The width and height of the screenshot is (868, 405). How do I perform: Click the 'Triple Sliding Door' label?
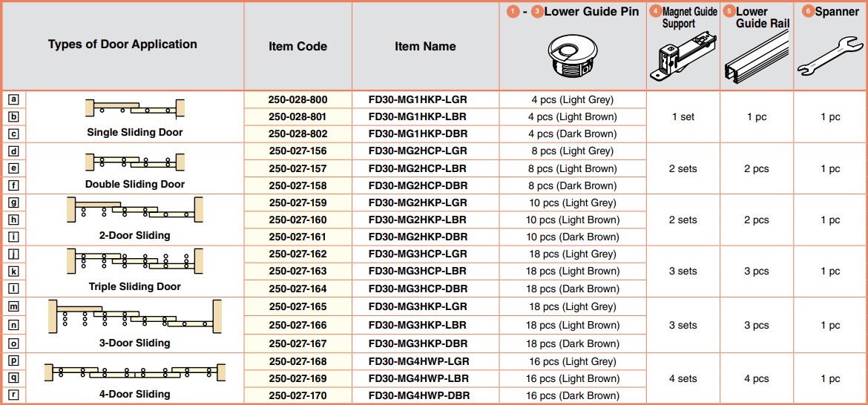click(135, 286)
